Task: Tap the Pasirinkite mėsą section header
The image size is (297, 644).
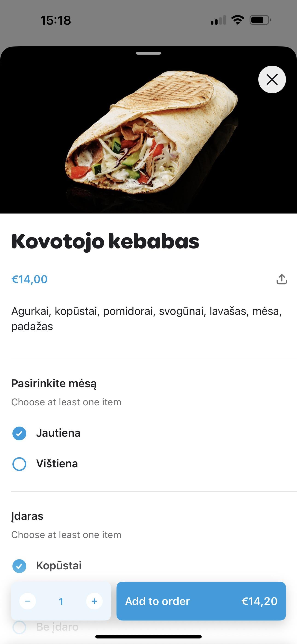Action: point(54,383)
